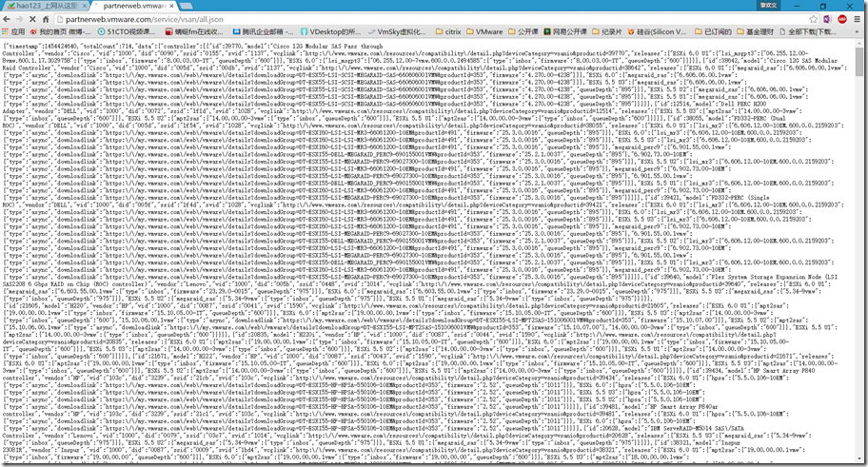The width and height of the screenshot is (868, 467).
Task: Click the vertical scrollbar thumb
Action: pyautogui.click(x=859, y=62)
